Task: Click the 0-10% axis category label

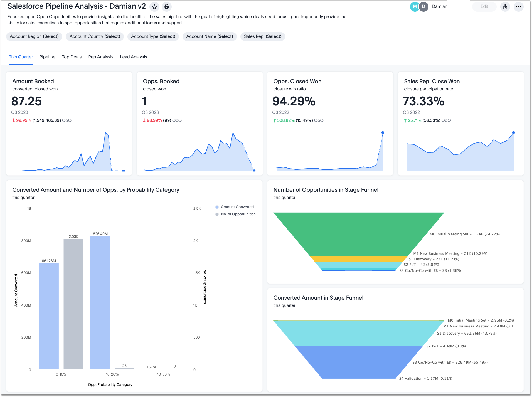Action: [x=61, y=374]
